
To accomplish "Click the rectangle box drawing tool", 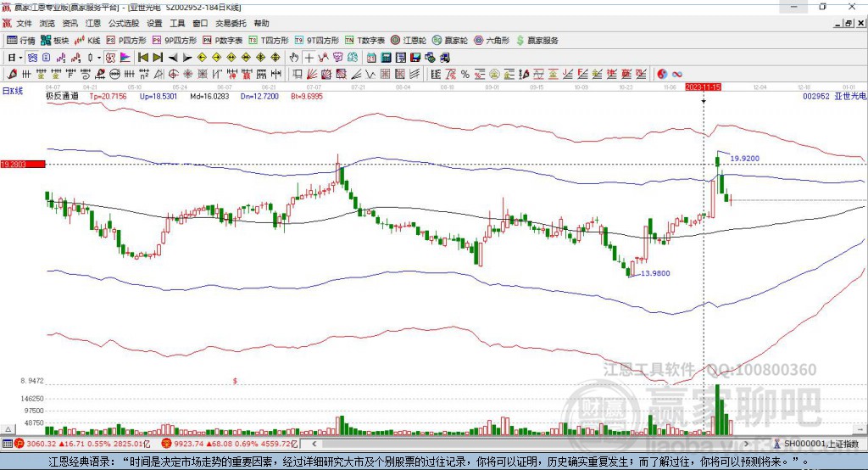I will click(298, 75).
